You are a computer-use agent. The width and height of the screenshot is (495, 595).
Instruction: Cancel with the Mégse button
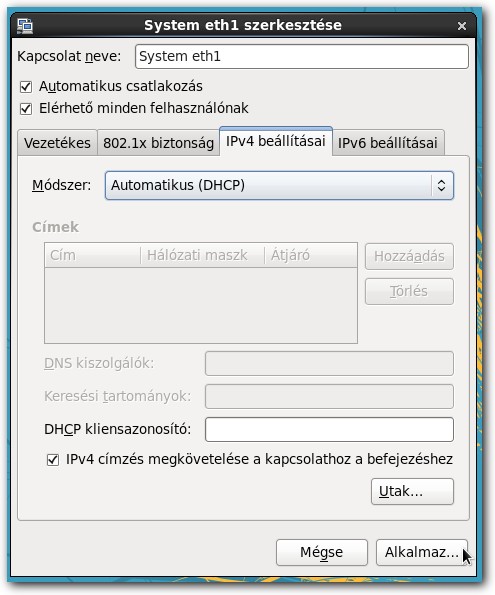pos(322,552)
